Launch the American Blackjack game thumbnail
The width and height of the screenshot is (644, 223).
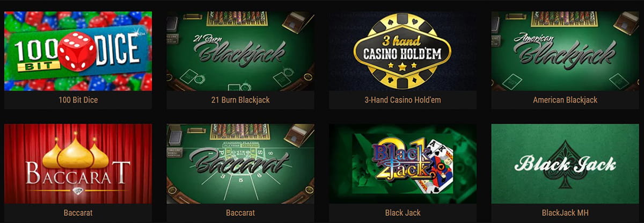[x=565, y=51]
